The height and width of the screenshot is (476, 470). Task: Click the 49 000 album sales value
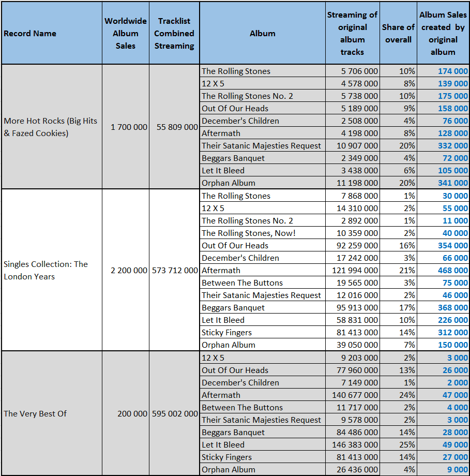pos(455,445)
